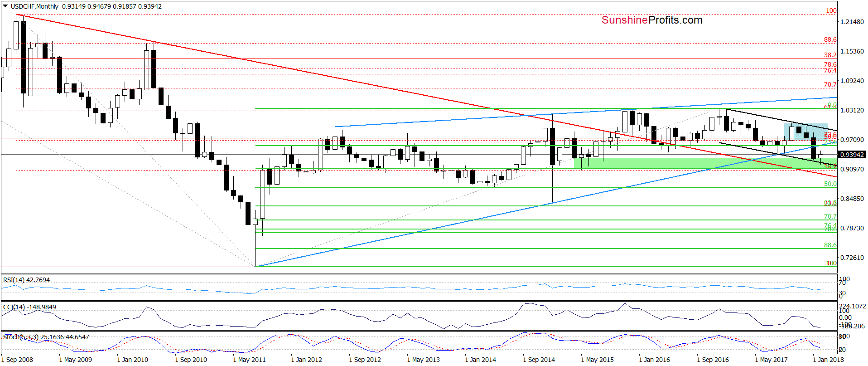The image size is (868, 366).
Task: Click the 1 May 2015 date label
Action: click(x=597, y=360)
